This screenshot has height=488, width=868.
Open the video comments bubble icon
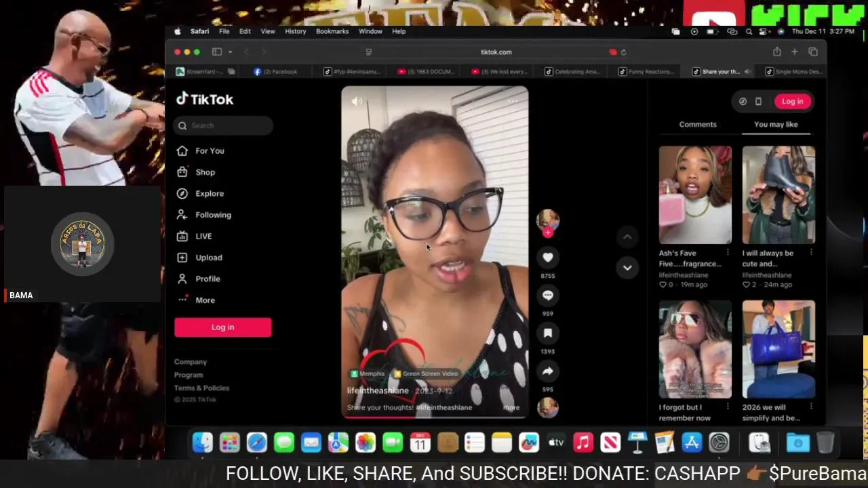click(548, 296)
